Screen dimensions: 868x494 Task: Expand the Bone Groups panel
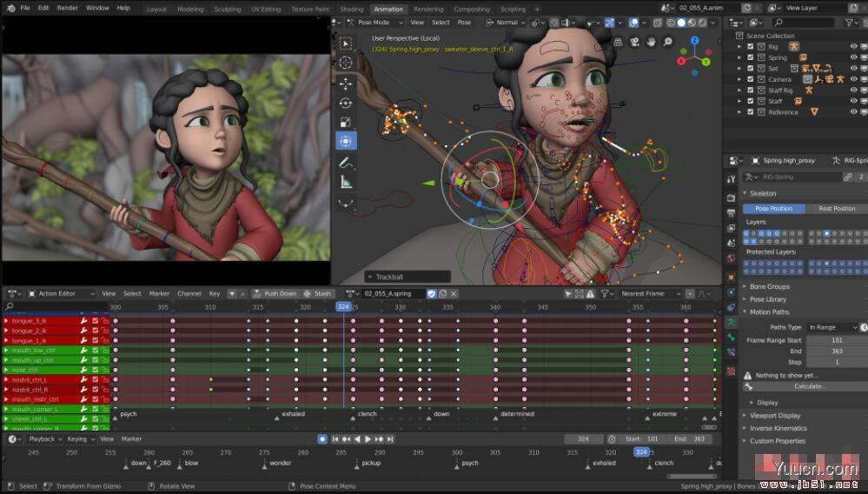click(770, 286)
